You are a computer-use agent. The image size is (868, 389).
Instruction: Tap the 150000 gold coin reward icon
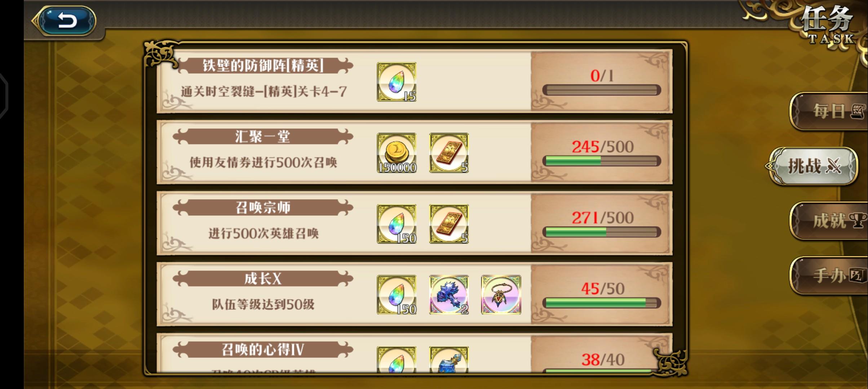click(x=397, y=153)
